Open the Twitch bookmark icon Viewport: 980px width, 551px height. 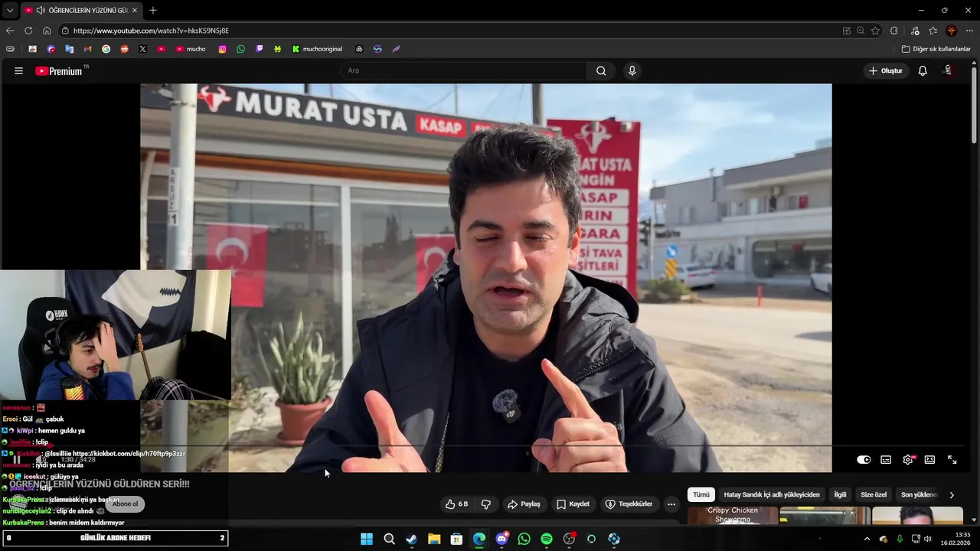259,49
